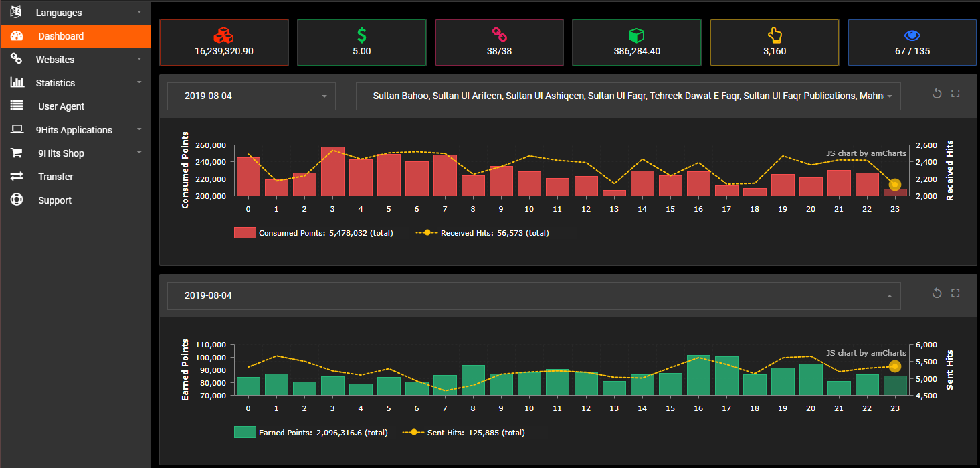Select the Languages translation icon in sidebar
The image size is (980, 468).
[16, 12]
